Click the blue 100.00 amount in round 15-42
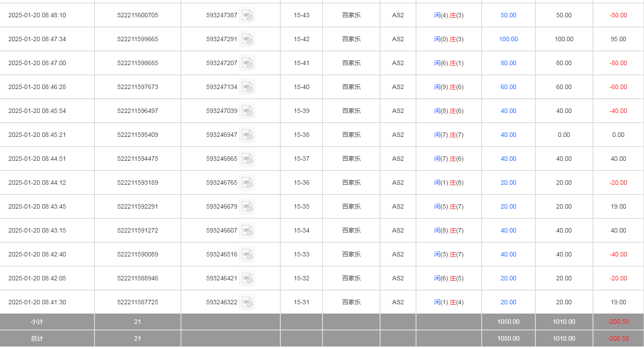This screenshot has height=349, width=644. coord(508,39)
